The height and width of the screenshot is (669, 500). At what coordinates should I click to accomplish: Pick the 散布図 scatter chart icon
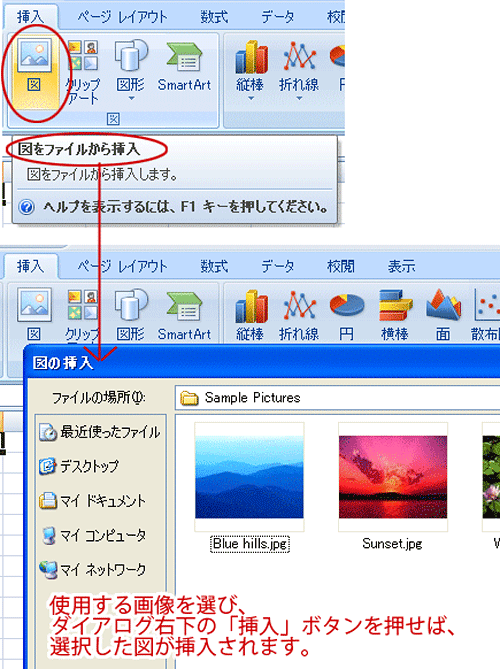485,314
